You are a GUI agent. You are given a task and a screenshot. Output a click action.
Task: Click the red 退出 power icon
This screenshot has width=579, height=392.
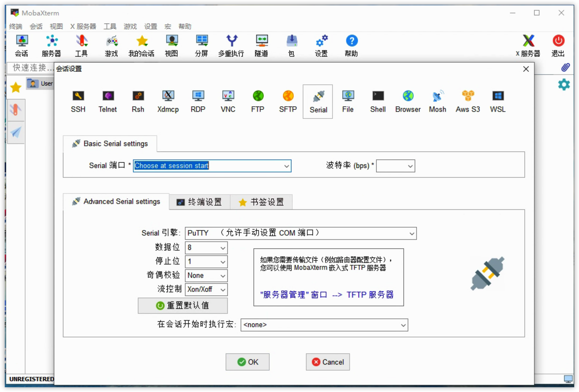[x=558, y=46]
